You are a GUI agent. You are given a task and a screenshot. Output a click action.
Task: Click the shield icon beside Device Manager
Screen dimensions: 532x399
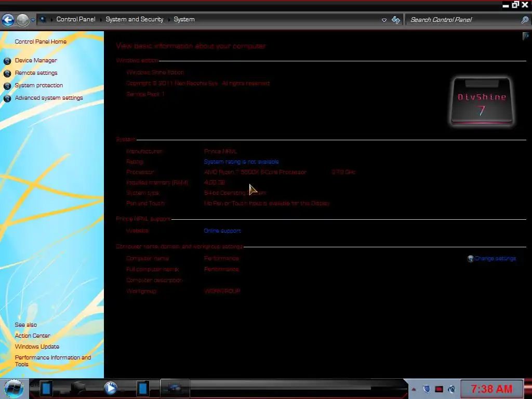7,61
